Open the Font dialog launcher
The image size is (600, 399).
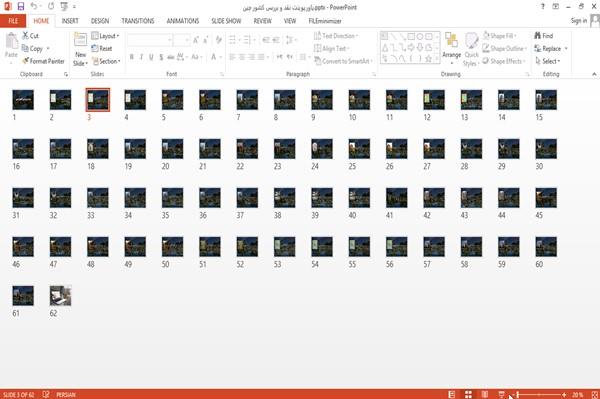(x=222, y=74)
